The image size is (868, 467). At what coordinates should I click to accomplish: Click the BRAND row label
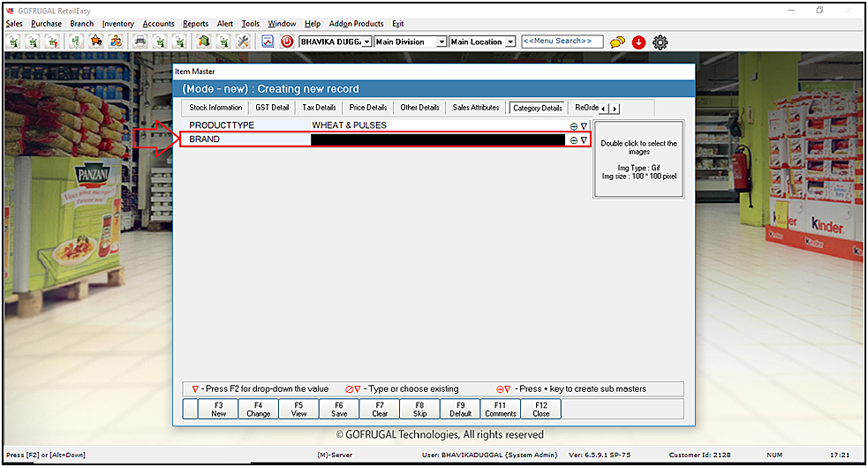point(204,139)
